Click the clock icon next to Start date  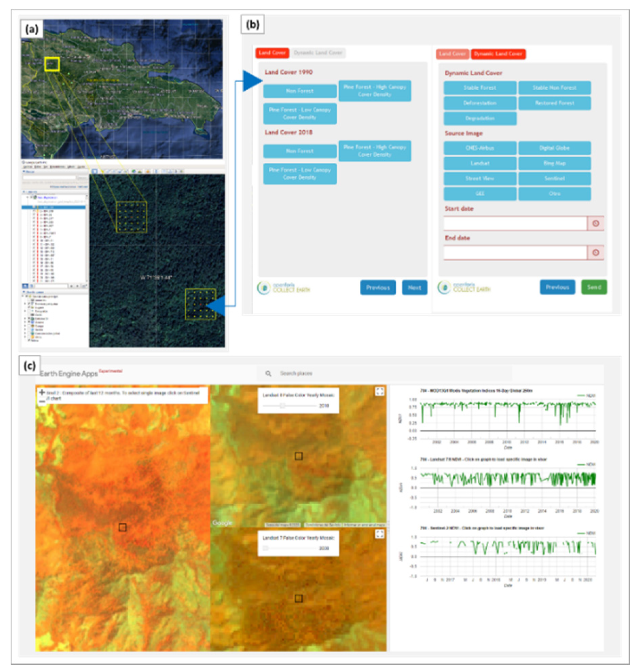pyautogui.click(x=597, y=223)
